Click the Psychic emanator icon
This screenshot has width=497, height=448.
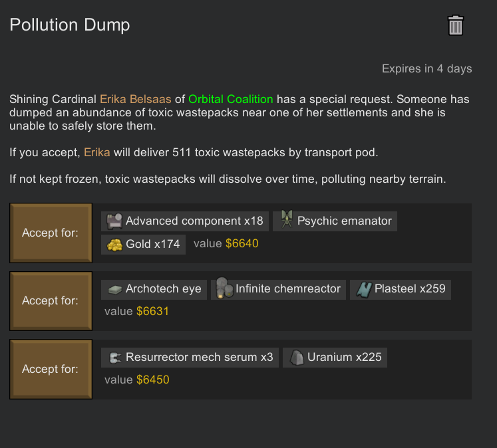click(x=287, y=219)
